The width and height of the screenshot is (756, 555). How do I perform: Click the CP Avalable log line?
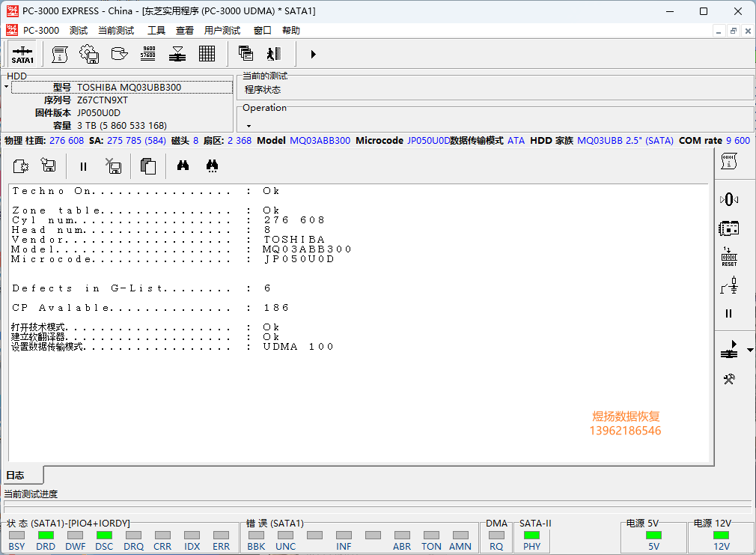tap(150, 307)
